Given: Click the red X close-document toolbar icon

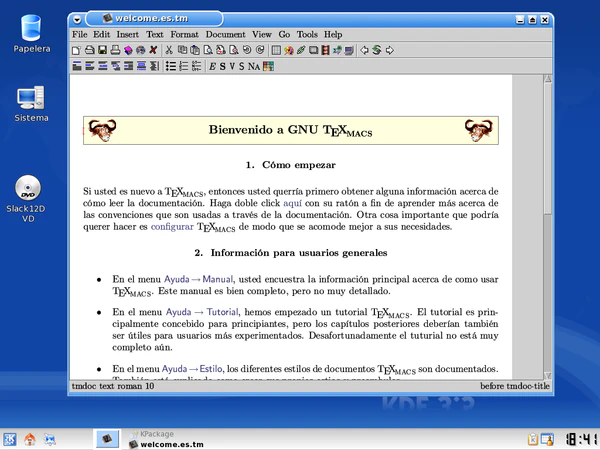Looking at the screenshot, I should point(153,49).
